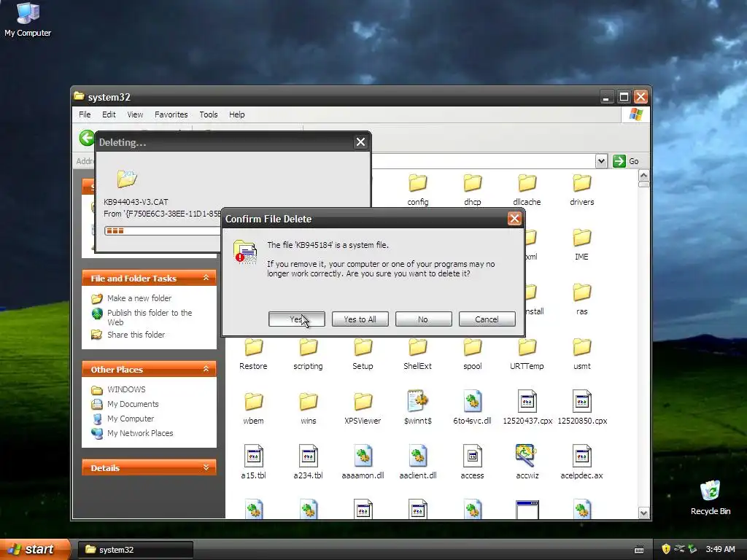
Task: Click Share this folder
Action: [136, 335]
